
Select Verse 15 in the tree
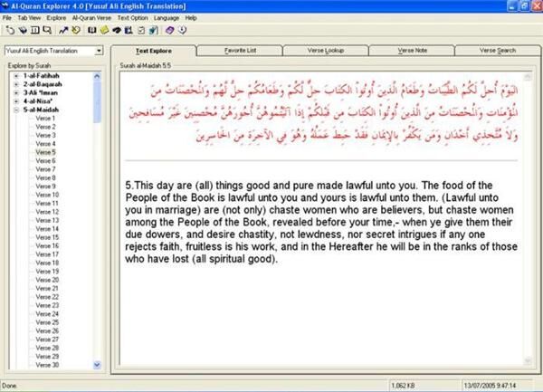pos(47,237)
